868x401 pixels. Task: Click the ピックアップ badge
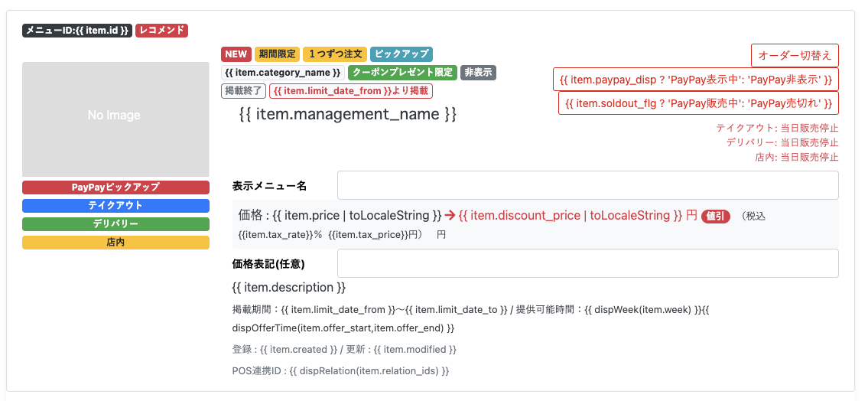pyautogui.click(x=401, y=54)
